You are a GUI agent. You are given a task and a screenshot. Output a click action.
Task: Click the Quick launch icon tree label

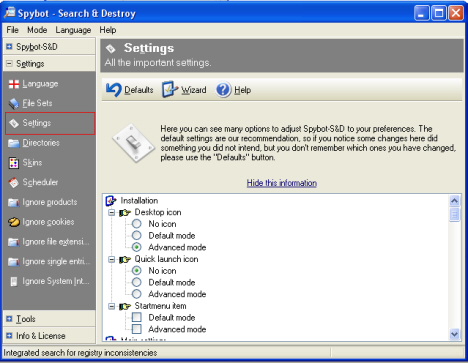coord(166,259)
